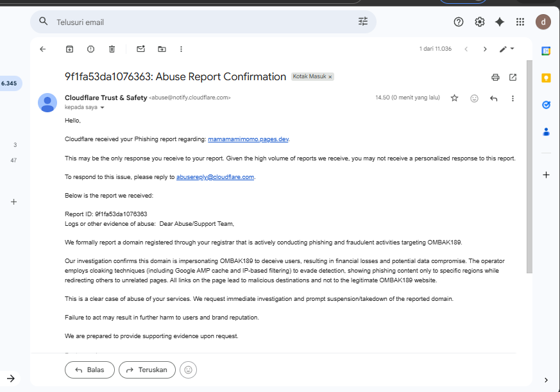Open toolbar more options menu

click(x=181, y=49)
